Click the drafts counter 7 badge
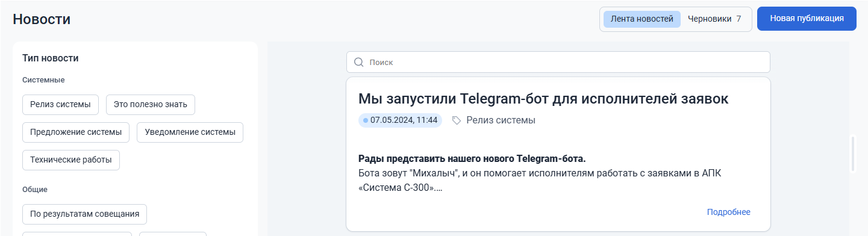 click(x=738, y=19)
